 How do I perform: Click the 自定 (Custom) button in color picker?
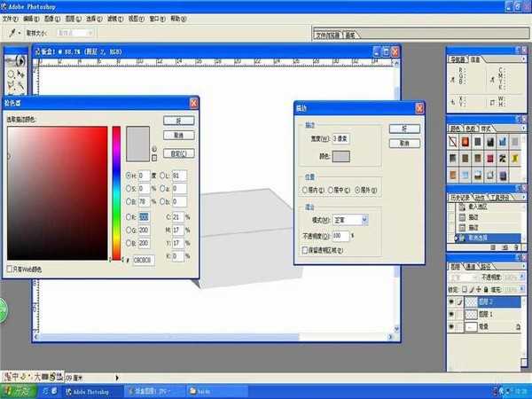point(178,153)
